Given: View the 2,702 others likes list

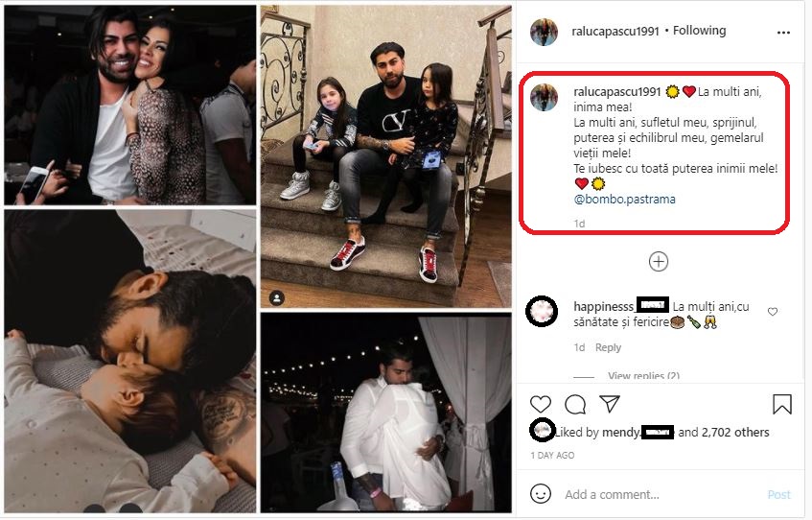Looking at the screenshot, I should (x=735, y=433).
